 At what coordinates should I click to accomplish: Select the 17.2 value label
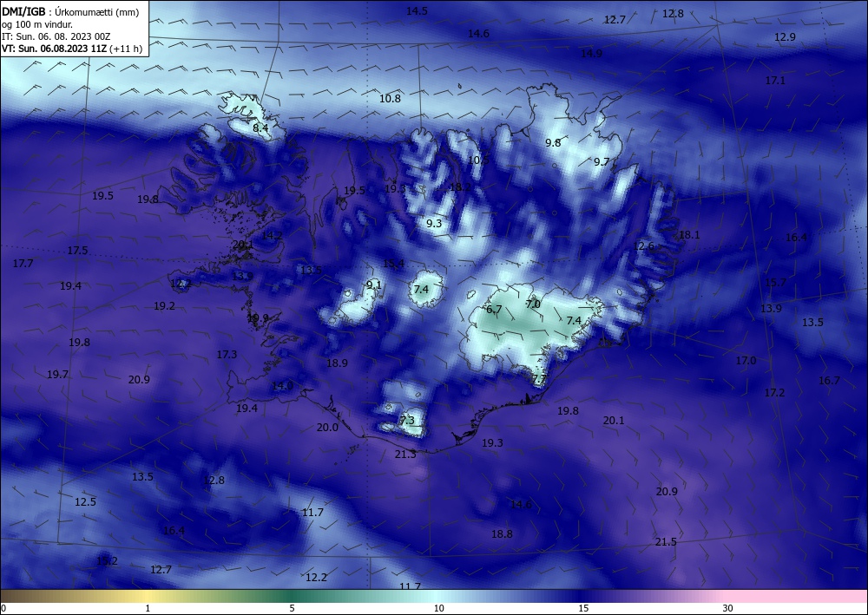[774, 393]
